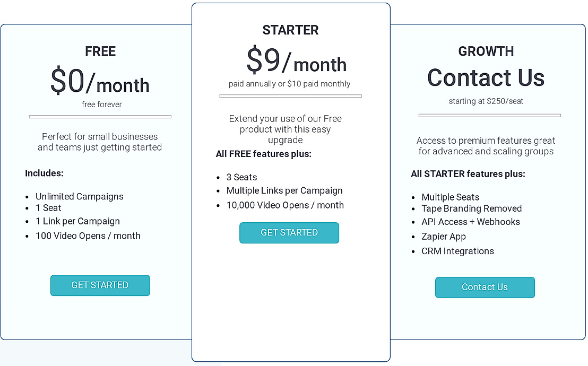Click 'CRM Integrations' list item
Screen dimensions: 588x366
pos(457,251)
